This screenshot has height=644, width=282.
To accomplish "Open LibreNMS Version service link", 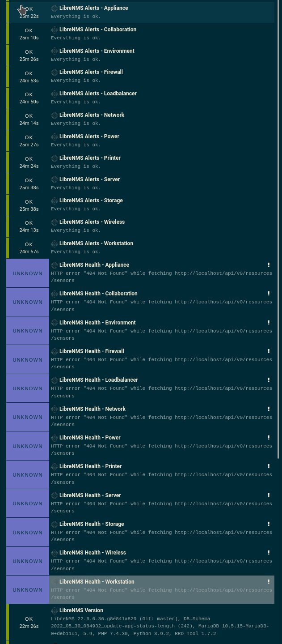I will [81, 610].
